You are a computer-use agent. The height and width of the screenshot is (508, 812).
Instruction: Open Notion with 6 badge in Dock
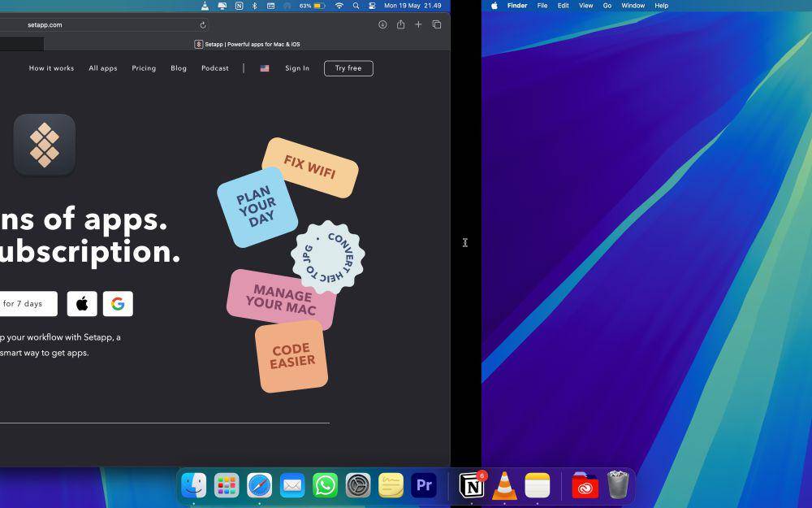click(473, 485)
